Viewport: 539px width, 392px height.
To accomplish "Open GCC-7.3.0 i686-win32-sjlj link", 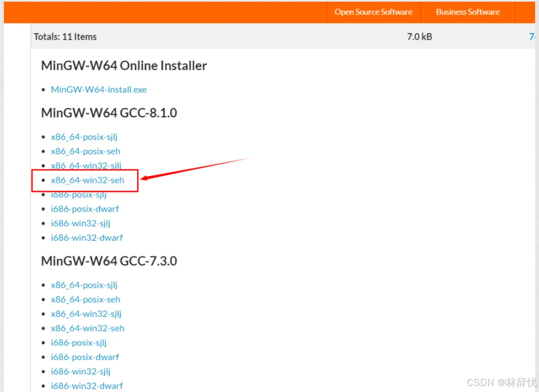I will coord(80,372).
